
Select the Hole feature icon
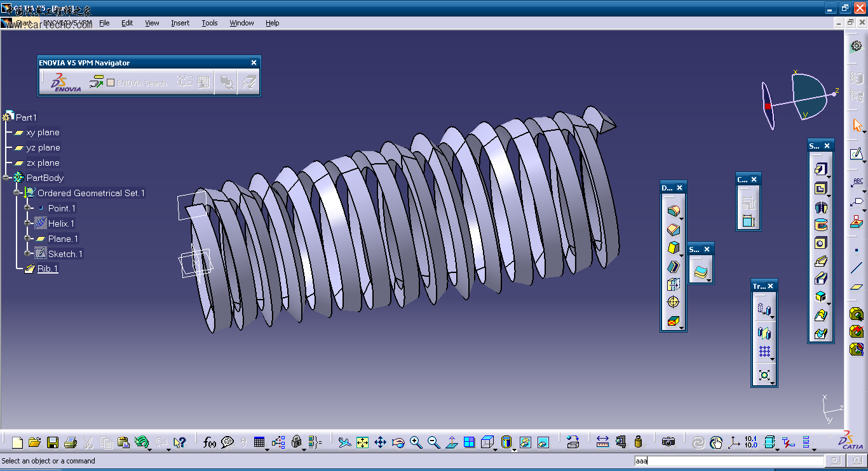click(820, 243)
